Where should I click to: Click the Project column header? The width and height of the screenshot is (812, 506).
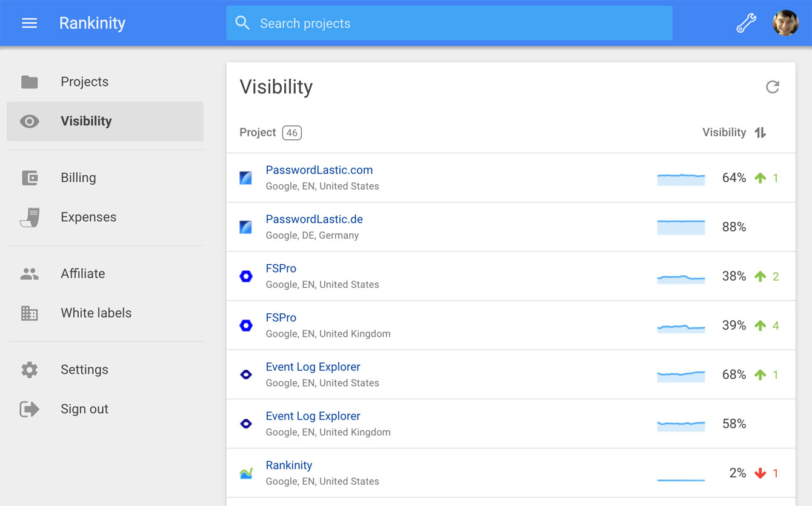[x=258, y=133]
